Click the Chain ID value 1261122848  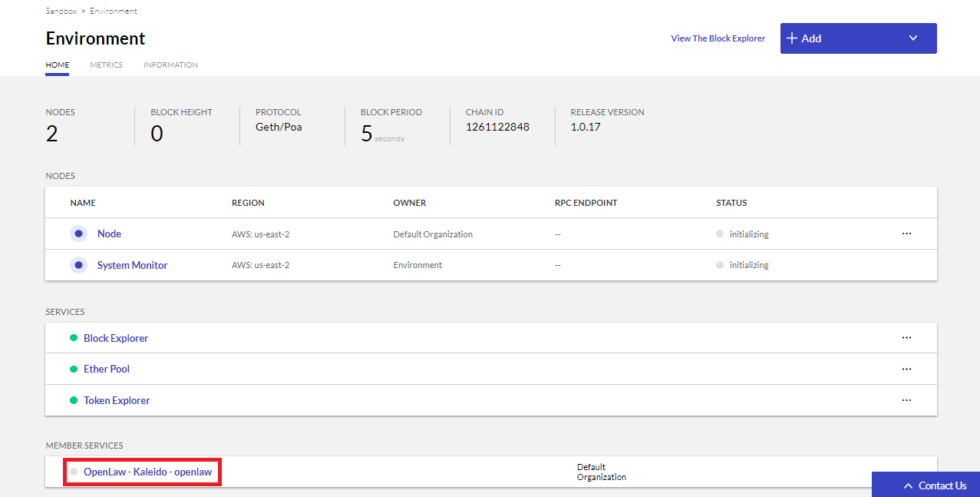coord(497,127)
